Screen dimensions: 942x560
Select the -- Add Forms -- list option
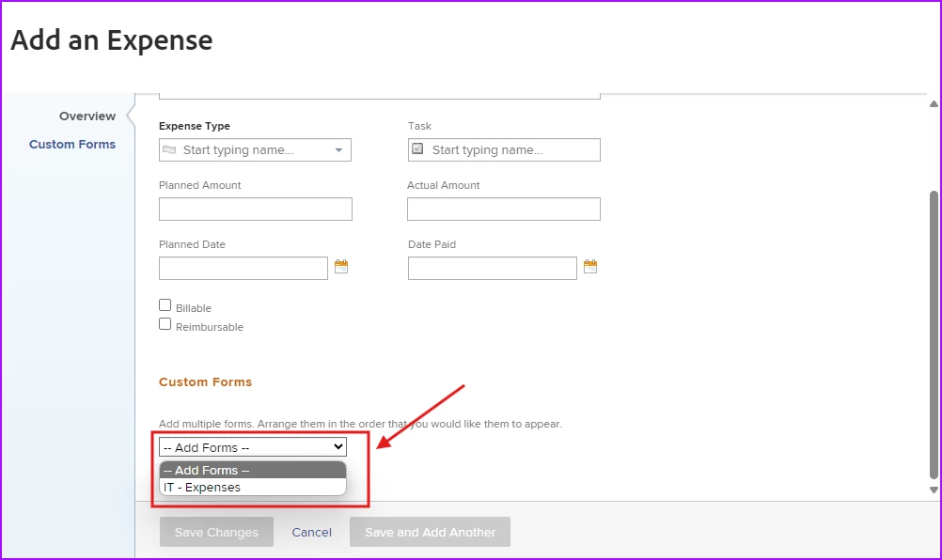click(x=253, y=470)
